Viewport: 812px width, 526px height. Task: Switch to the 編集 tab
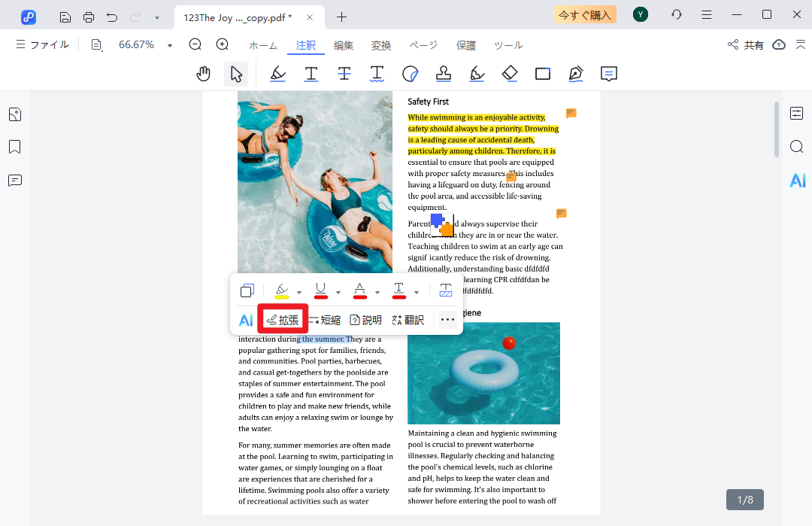(344, 46)
